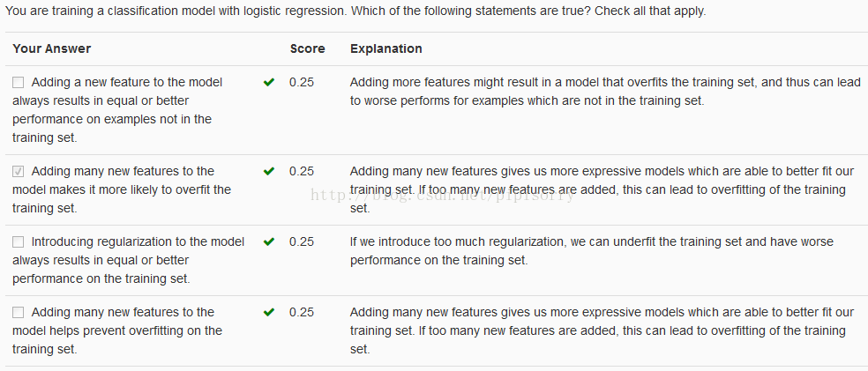Click the green checkmark for 'Adding a new feature' row
The width and height of the screenshot is (868, 371).
[269, 82]
